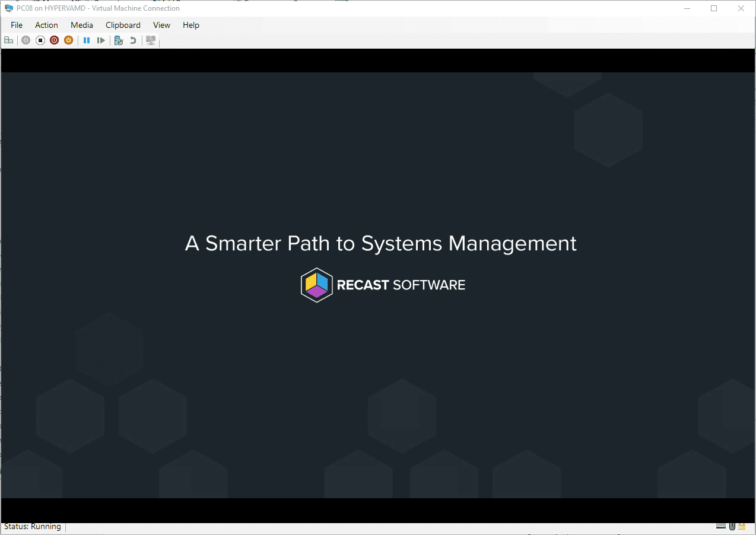
Task: Send Ctrl+Alt+Delete to the virtual machine
Action: (x=9, y=40)
